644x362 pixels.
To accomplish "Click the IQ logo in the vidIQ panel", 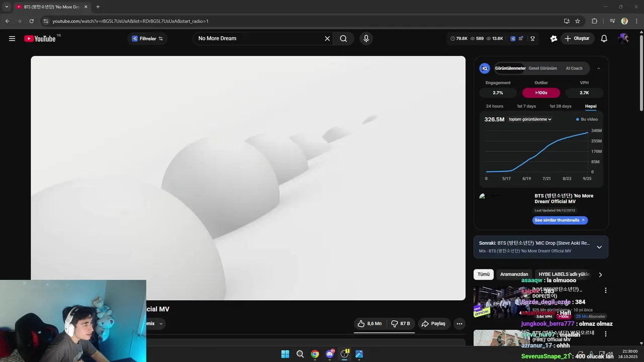I will pyautogui.click(x=485, y=68).
